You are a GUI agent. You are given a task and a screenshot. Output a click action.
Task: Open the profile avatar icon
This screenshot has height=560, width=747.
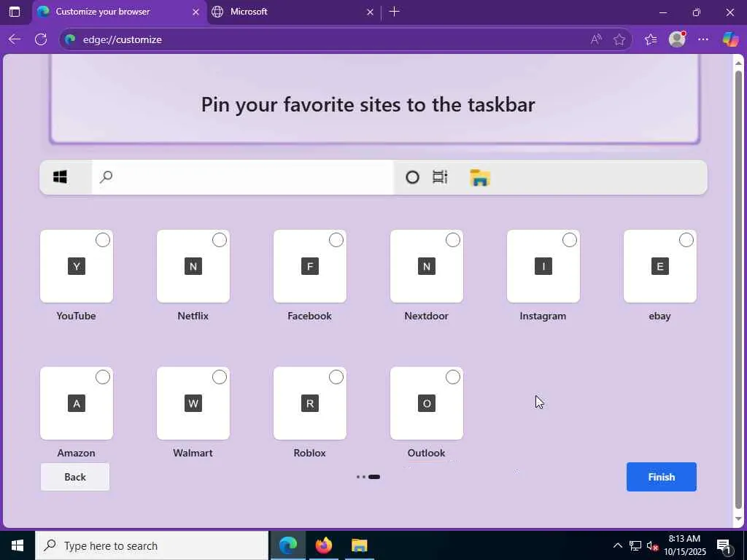coord(677,39)
